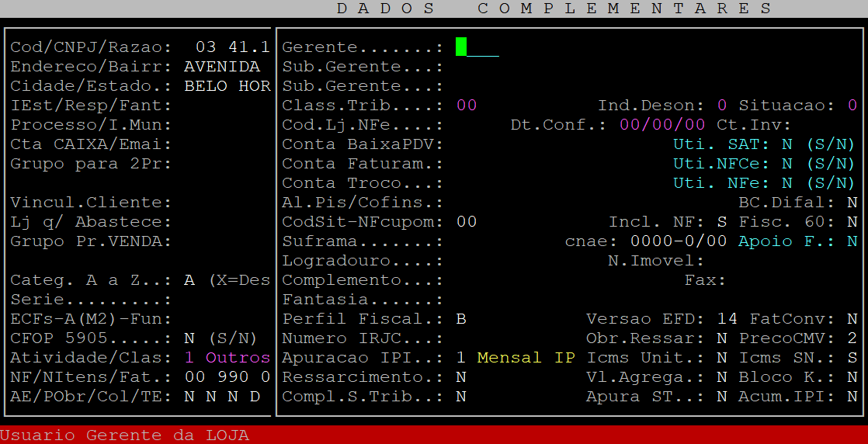The width and height of the screenshot is (868, 444).
Task: Click the Dt.Conf. date field
Action: 662,125
